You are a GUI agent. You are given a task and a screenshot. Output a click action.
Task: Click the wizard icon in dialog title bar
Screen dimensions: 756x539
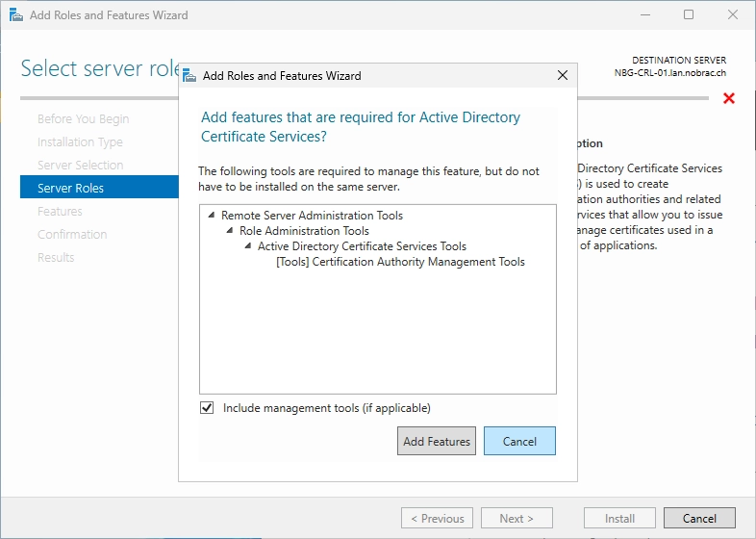coord(189,76)
